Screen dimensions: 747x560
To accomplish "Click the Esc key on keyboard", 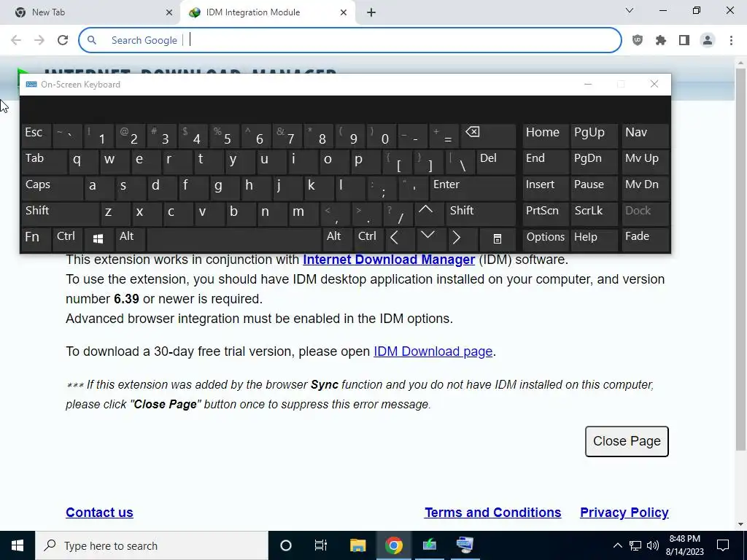I will 36,135.
